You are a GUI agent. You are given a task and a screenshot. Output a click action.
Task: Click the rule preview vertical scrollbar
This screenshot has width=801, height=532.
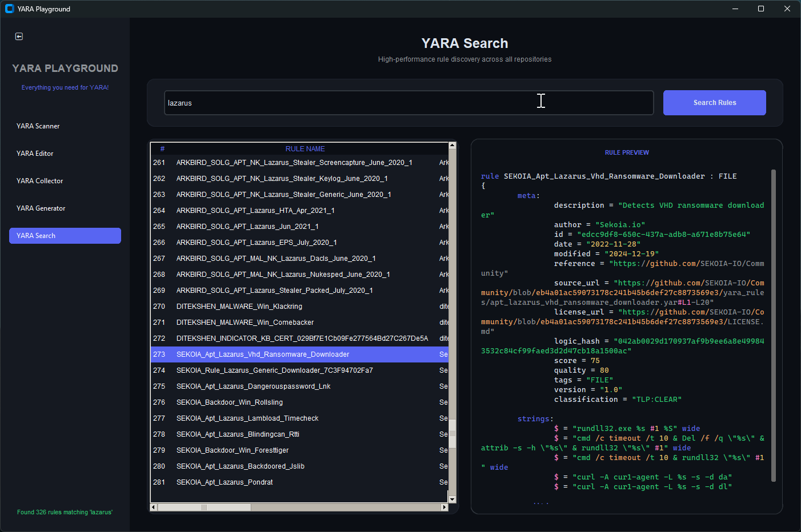click(774, 325)
